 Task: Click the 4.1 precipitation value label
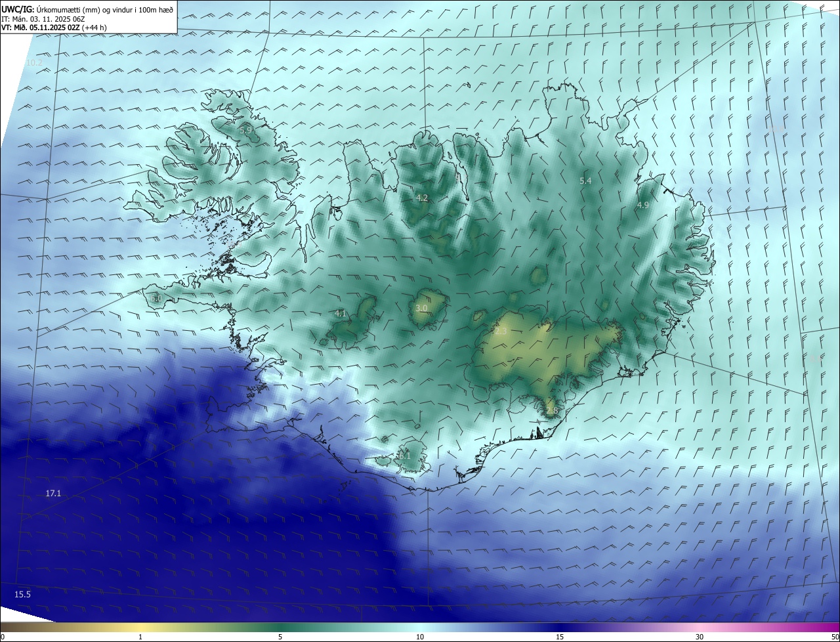(x=340, y=314)
